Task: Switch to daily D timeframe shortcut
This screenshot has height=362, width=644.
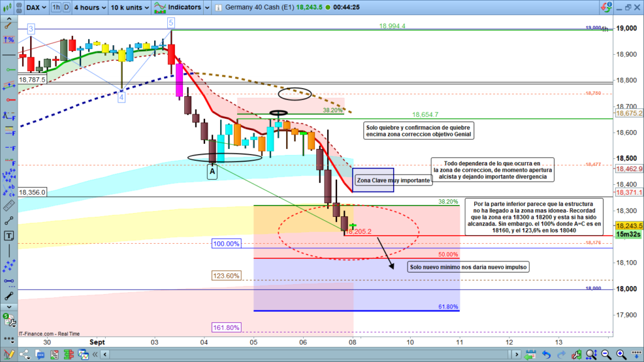Action: click(67, 8)
